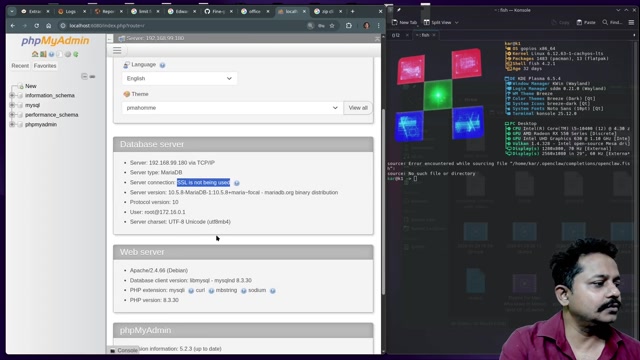640x360 pixels.
Task: Bookmark page with star icon
Action: [332, 25]
